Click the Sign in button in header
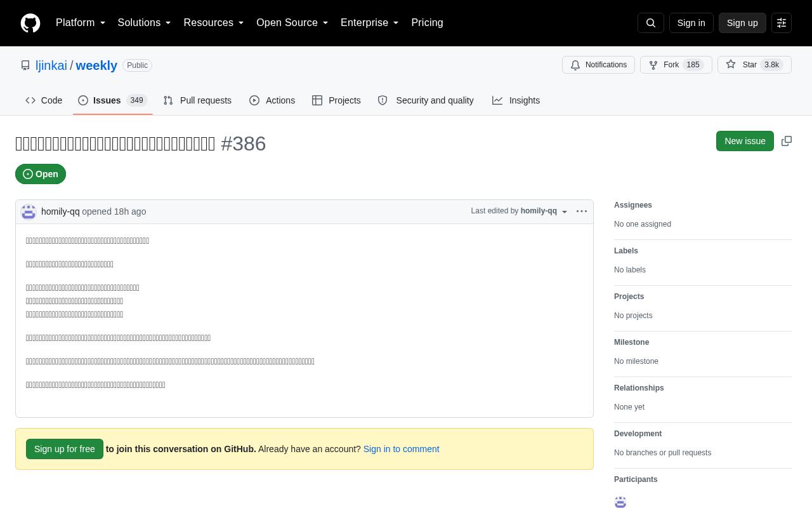Image resolution: width=812 pixels, height=508 pixels. [691, 23]
